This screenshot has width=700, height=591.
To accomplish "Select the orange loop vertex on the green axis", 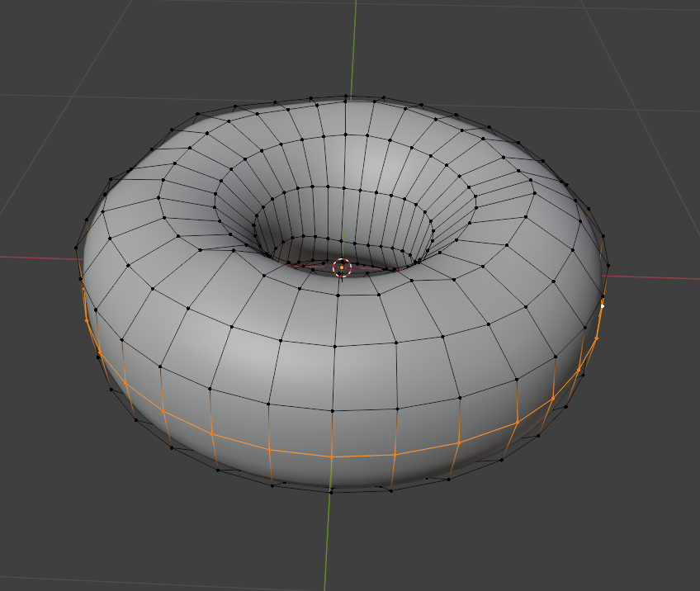I will 332,456.
